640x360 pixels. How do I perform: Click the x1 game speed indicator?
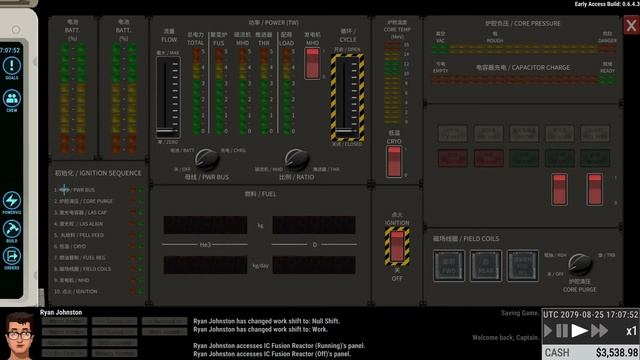(631, 331)
